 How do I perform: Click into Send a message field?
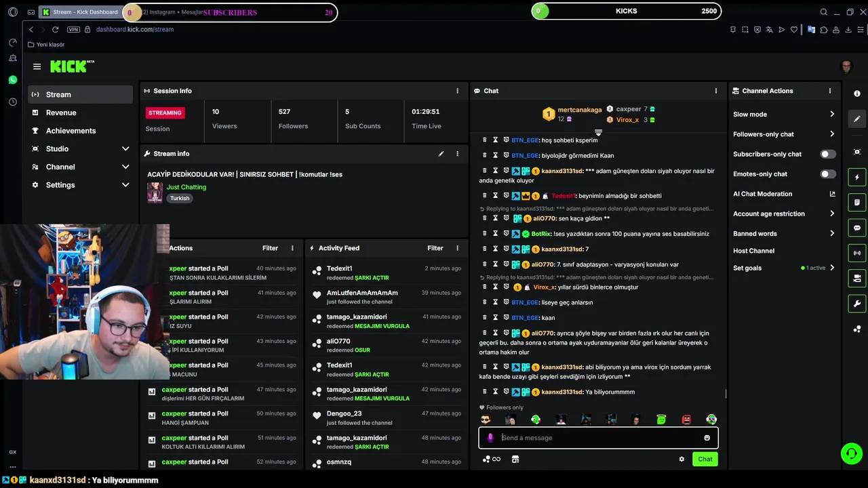pyautogui.click(x=598, y=438)
